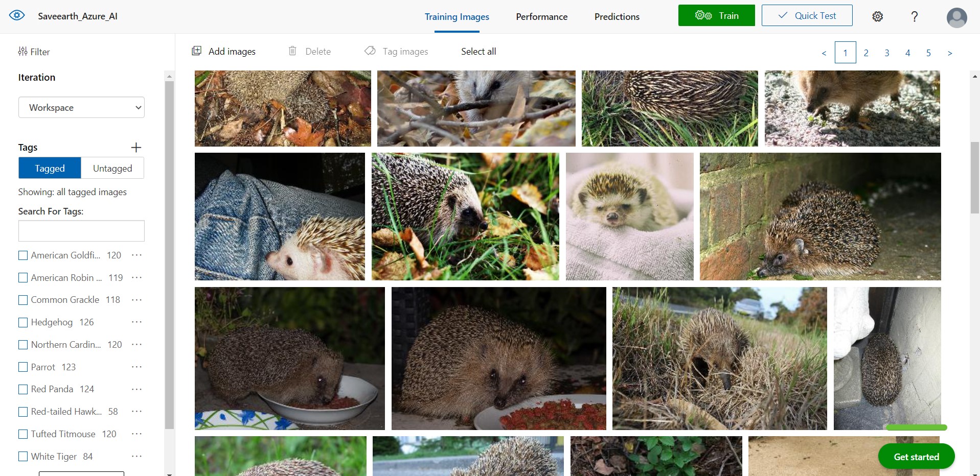
Task: Click the Search For Tags input field
Action: [x=81, y=231]
